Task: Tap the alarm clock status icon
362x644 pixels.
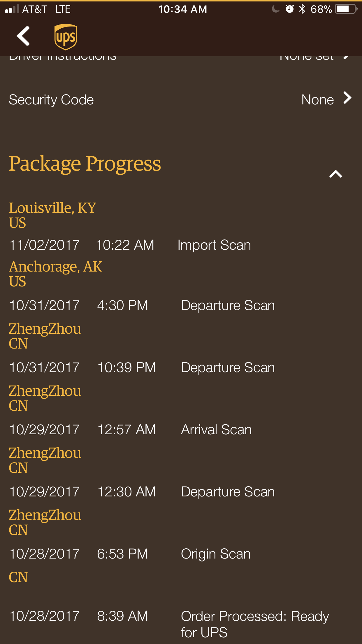Action: [x=289, y=9]
